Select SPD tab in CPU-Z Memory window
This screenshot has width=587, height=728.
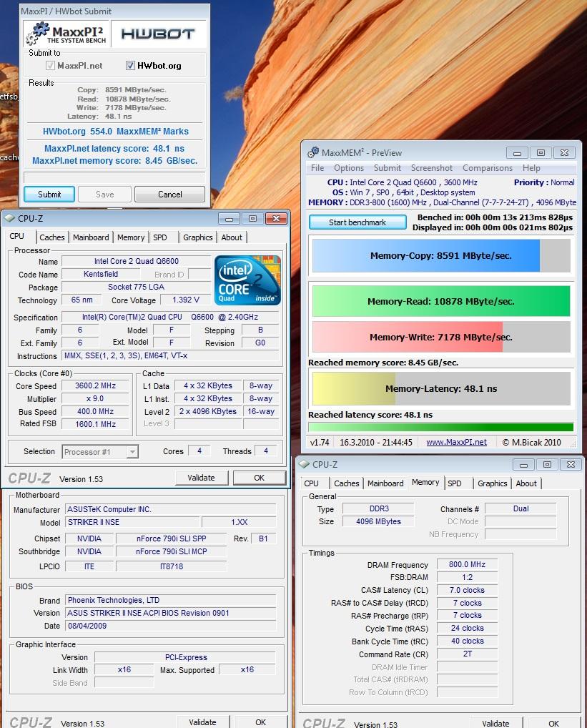point(455,483)
